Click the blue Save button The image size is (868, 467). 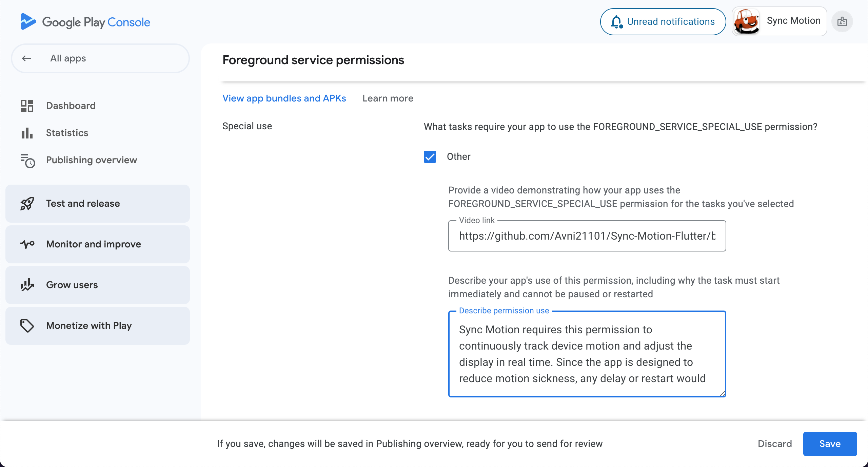pos(830,444)
